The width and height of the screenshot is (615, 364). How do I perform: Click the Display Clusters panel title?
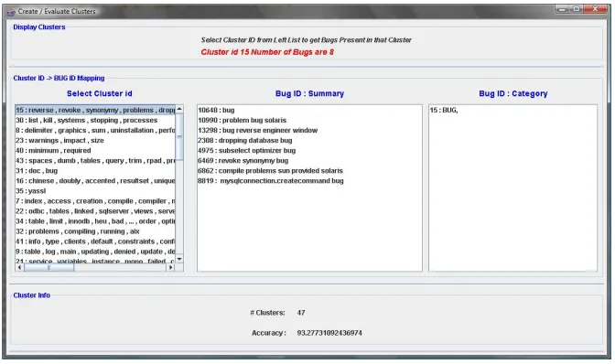(39, 27)
